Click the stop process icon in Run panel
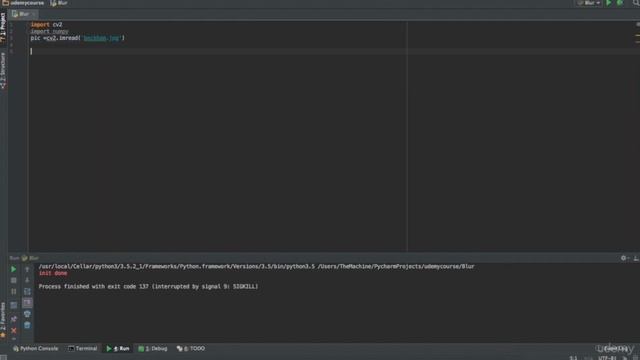Image resolution: width=640 pixels, height=360 pixels. [13, 280]
